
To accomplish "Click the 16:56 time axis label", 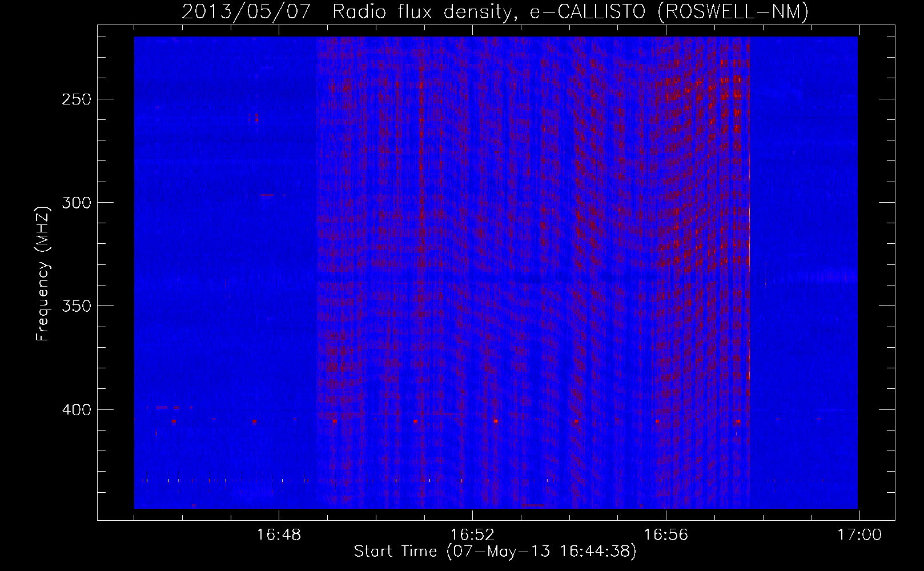I will click(x=666, y=535).
